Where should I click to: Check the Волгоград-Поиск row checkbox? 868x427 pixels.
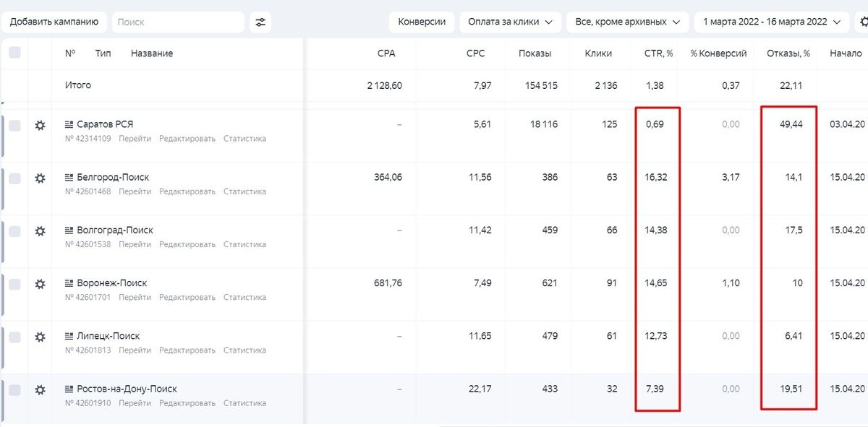click(14, 230)
